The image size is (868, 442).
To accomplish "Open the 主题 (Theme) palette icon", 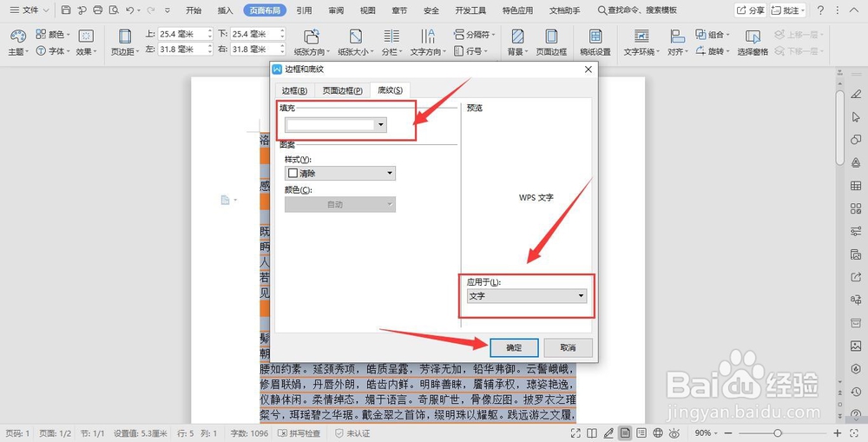I will tap(17, 36).
